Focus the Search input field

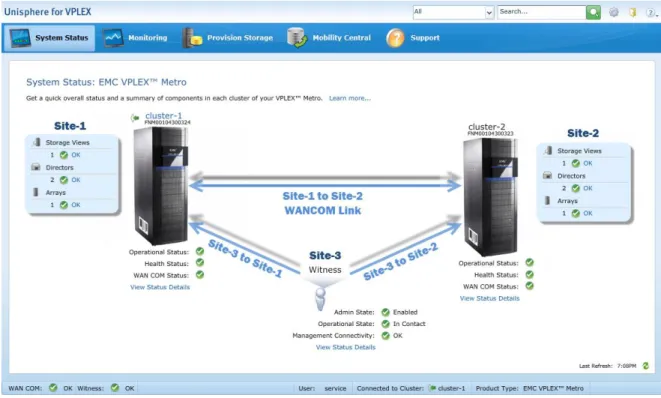pyautogui.click(x=541, y=12)
